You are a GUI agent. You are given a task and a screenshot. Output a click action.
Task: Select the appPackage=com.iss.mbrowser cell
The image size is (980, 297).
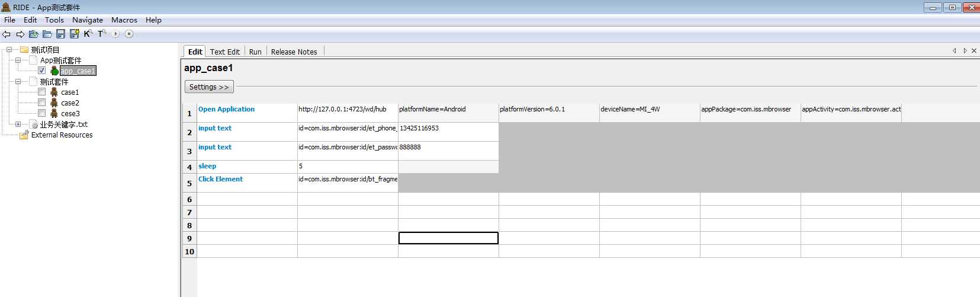(x=750, y=113)
